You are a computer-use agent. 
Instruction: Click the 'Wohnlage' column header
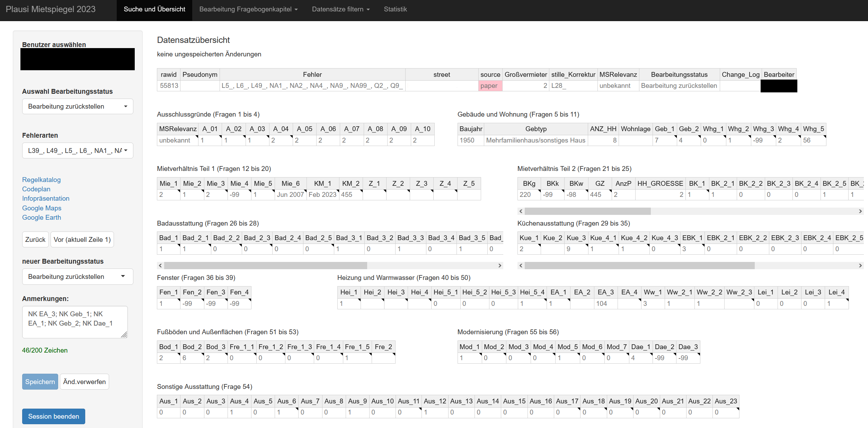pyautogui.click(x=636, y=129)
